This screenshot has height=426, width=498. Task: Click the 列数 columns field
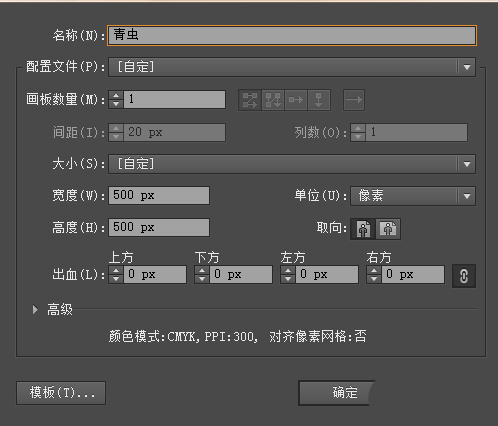click(416, 132)
